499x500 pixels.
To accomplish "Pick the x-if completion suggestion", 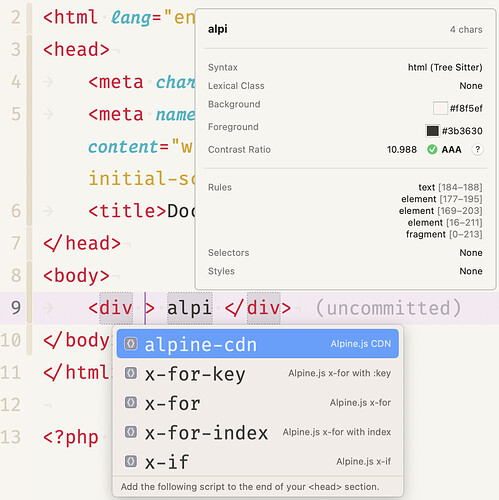I will [258, 461].
